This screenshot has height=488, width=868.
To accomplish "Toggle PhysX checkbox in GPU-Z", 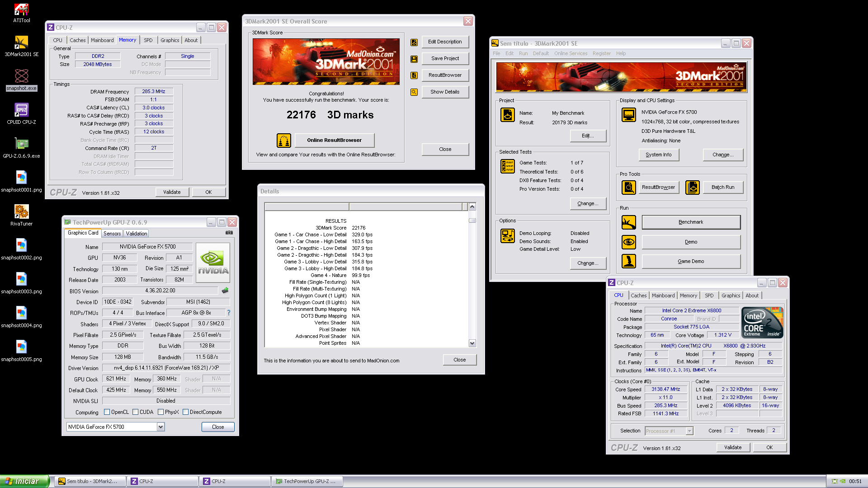I will pyautogui.click(x=160, y=412).
